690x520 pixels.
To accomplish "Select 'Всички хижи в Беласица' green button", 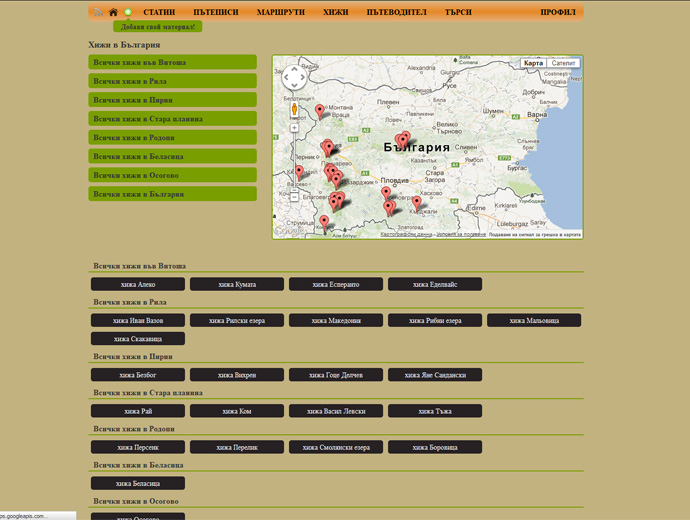I will [x=172, y=156].
